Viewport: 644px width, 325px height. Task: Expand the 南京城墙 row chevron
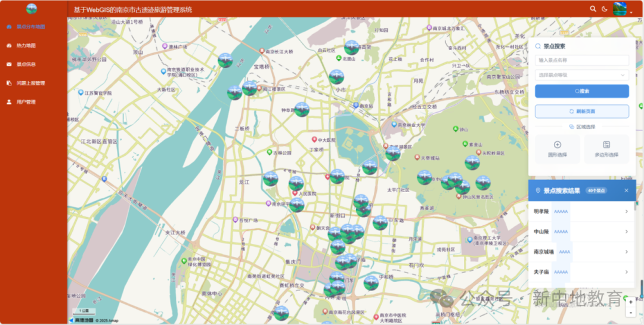[626, 252]
